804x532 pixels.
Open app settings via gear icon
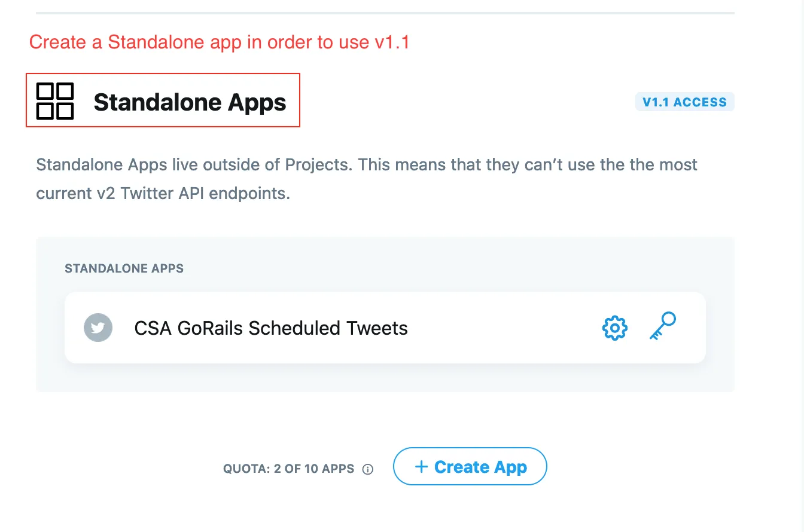click(614, 328)
